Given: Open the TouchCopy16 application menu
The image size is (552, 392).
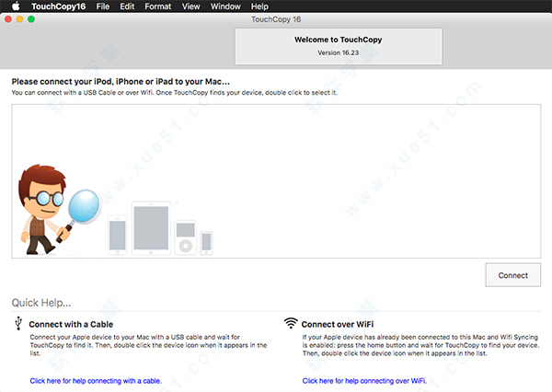Looking at the screenshot, I should point(59,6).
